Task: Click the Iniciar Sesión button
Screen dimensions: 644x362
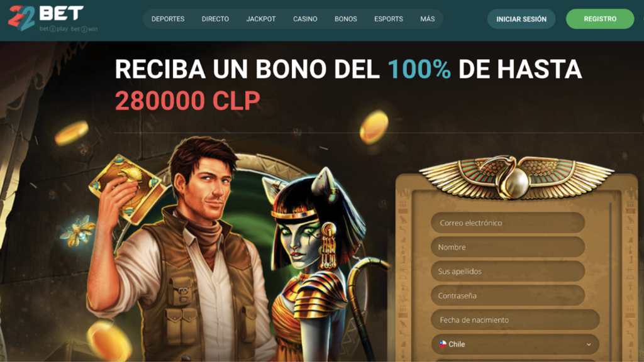Action: 521,19
